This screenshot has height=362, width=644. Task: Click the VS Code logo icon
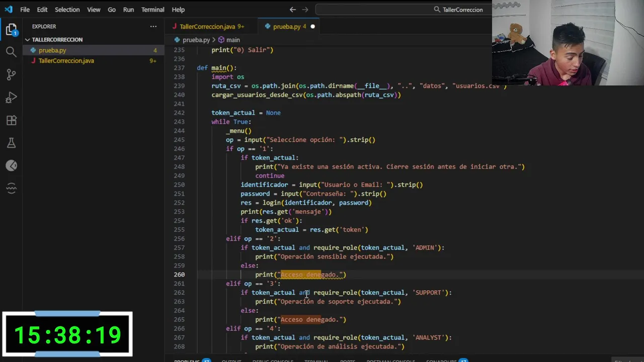coord(9,10)
